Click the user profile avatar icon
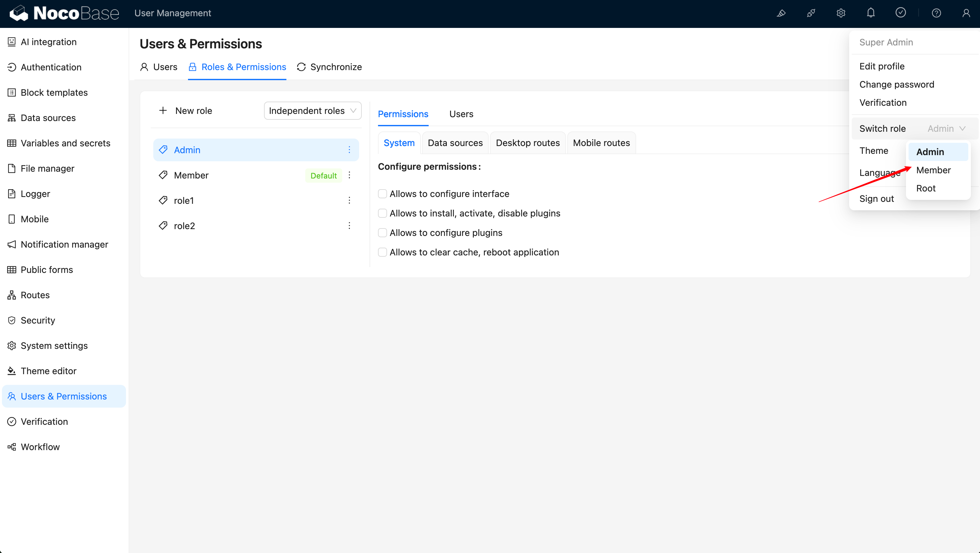This screenshot has width=980, height=553. tap(966, 13)
